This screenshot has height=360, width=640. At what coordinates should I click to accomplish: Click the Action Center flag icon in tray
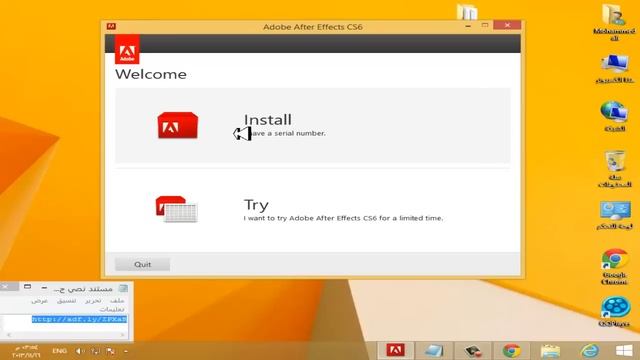point(111,351)
